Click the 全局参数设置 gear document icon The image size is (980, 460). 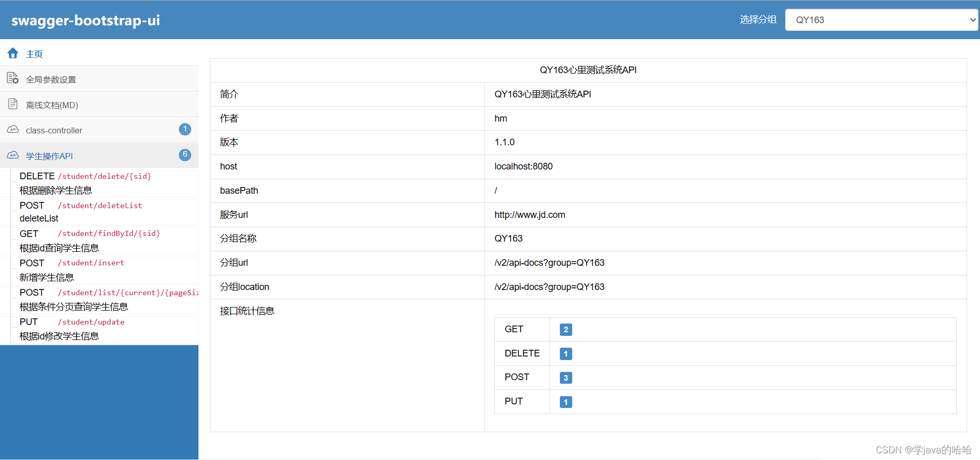(x=13, y=78)
